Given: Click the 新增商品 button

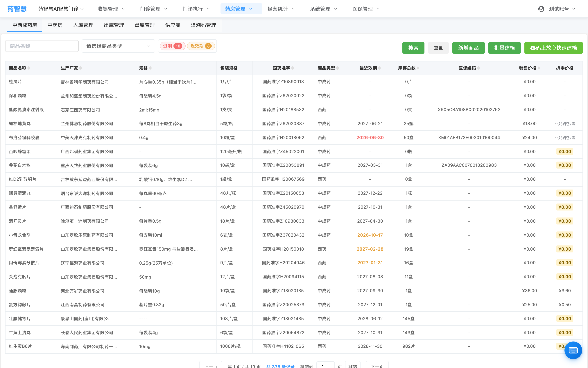Looking at the screenshot, I should 468,48.
